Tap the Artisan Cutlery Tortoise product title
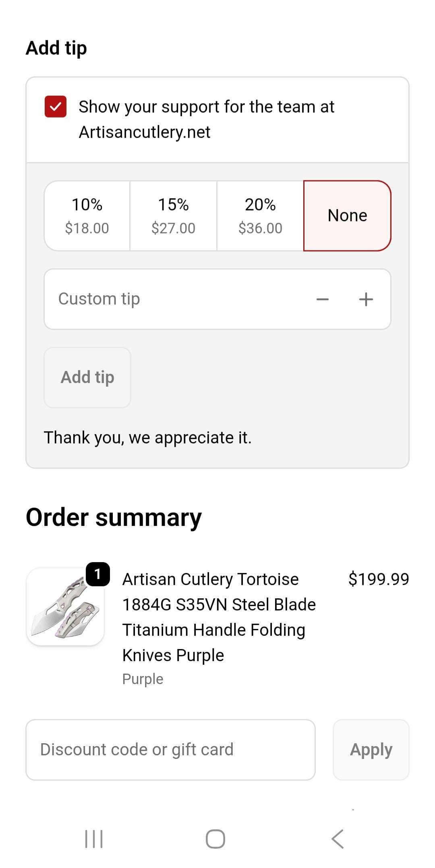The width and height of the screenshot is (435, 868). tap(219, 617)
